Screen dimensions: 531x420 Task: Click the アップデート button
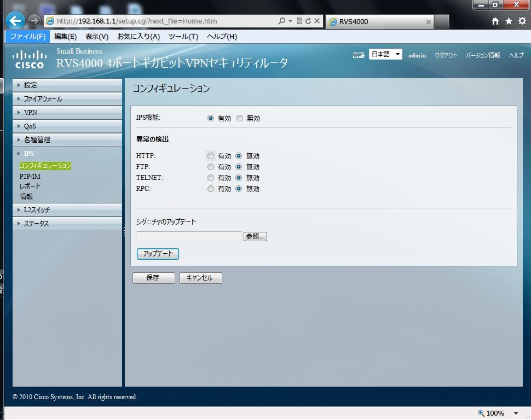click(x=158, y=254)
